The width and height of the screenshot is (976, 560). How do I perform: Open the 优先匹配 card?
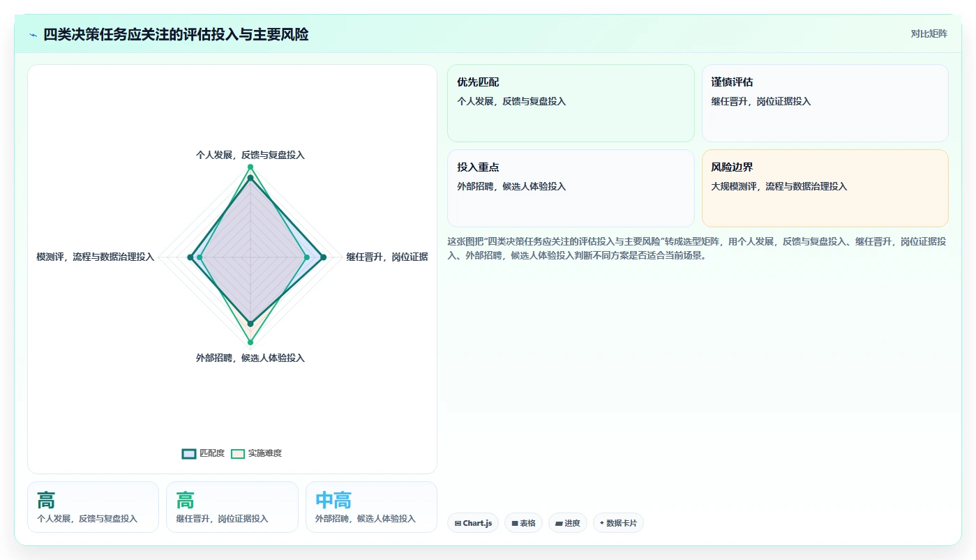(x=571, y=103)
